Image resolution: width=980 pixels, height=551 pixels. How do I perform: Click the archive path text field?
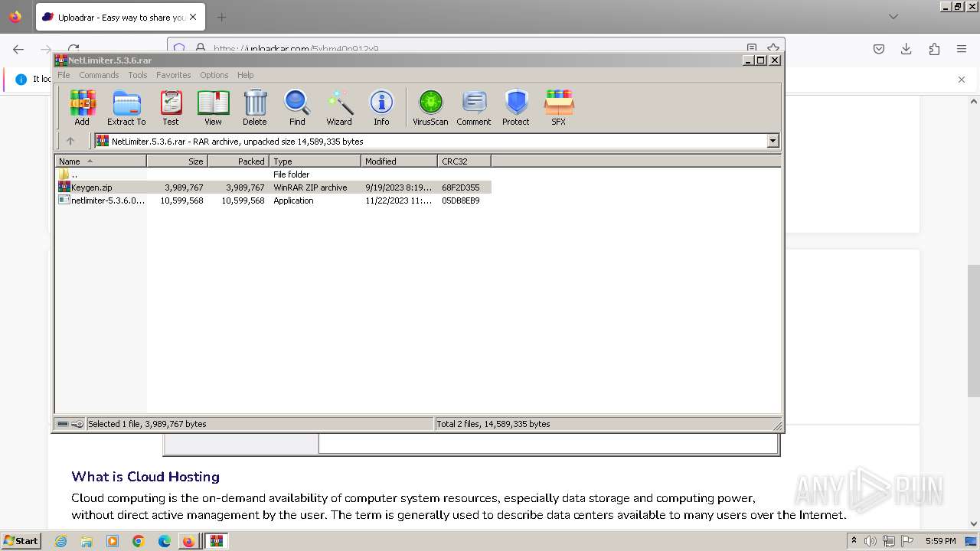(431, 141)
